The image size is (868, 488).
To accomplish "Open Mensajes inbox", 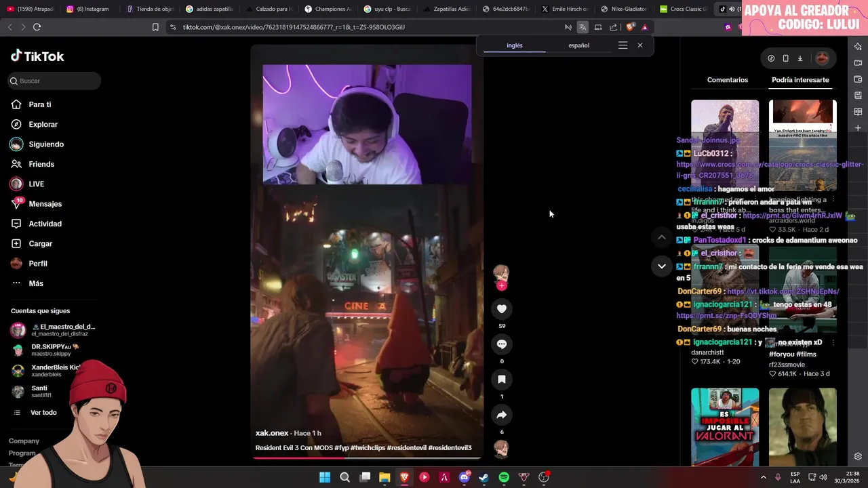I will point(45,203).
